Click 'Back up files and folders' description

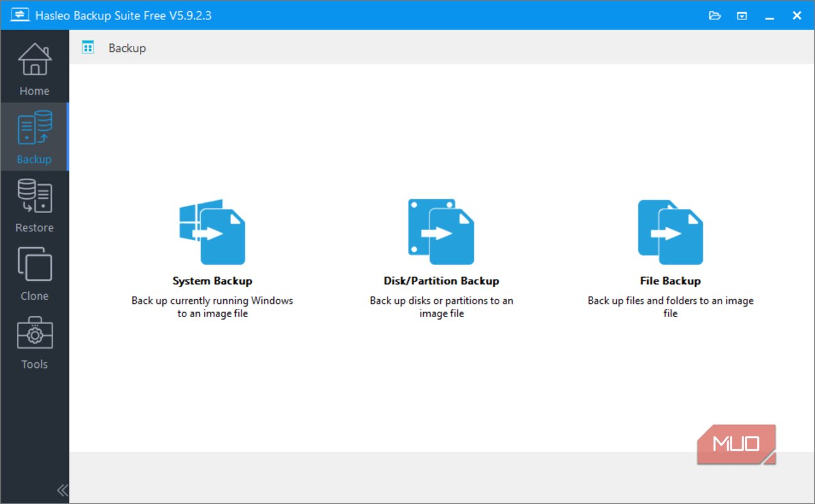click(670, 307)
